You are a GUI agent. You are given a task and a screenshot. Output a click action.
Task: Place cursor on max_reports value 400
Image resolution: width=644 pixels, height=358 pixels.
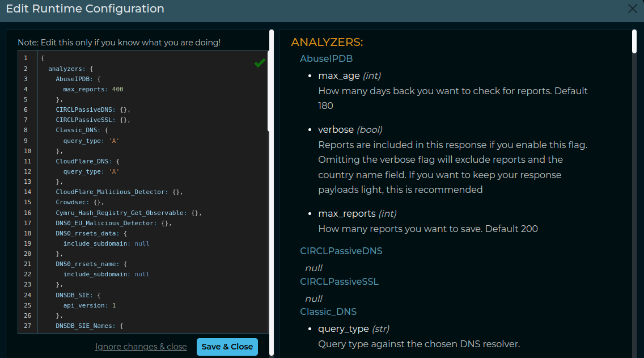coord(117,89)
